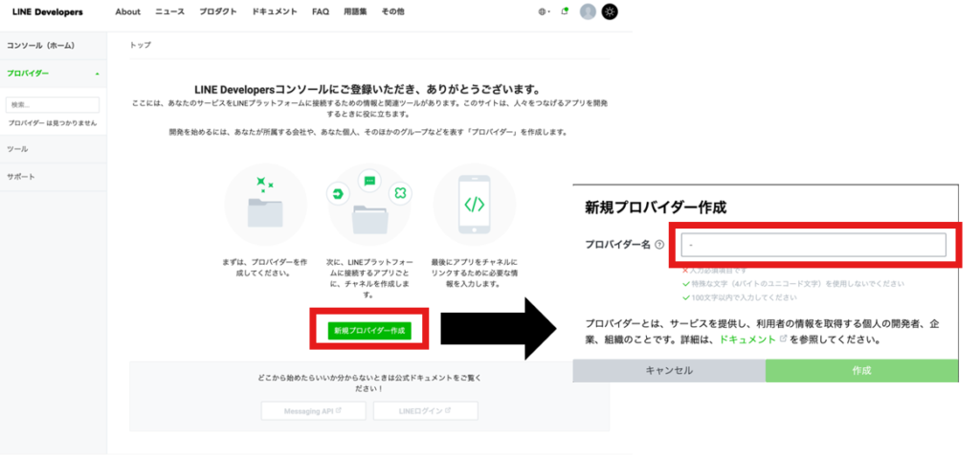980x458 pixels.
Task: Open the ドキュメント top navigation item
Action: coord(274,12)
